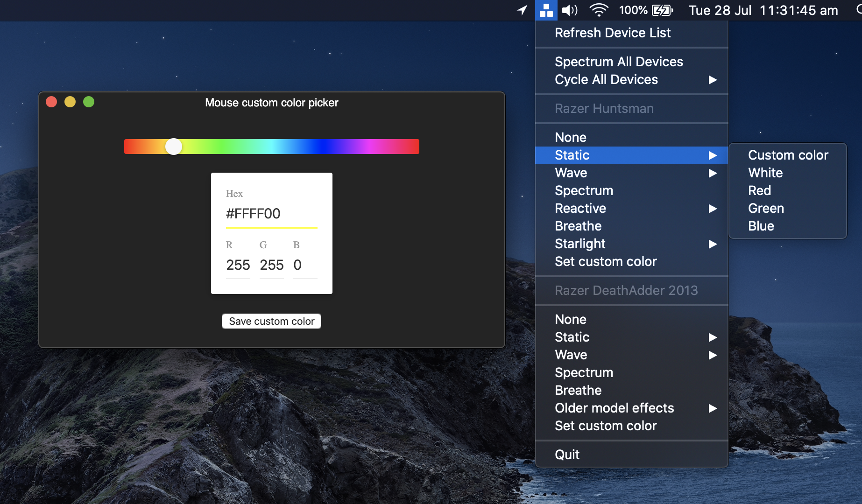This screenshot has width=862, height=504.
Task: Edit the Hex color field #FFFF00
Action: (x=272, y=214)
